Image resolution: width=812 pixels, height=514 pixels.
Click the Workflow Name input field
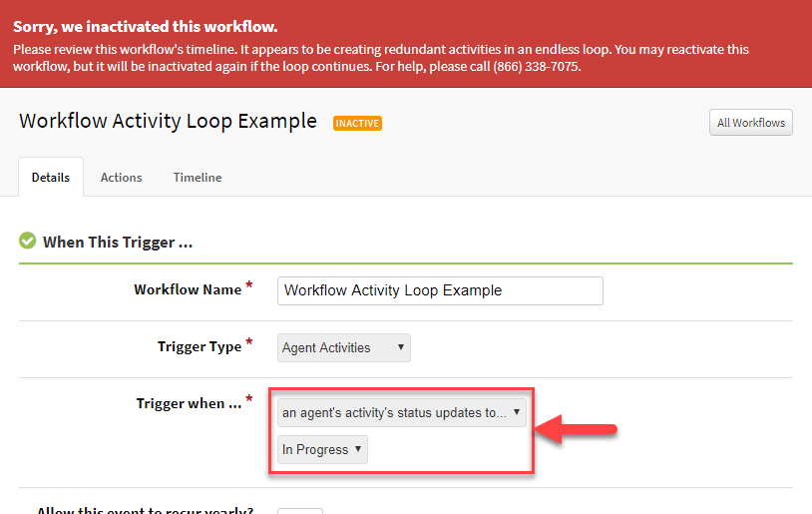click(x=440, y=290)
